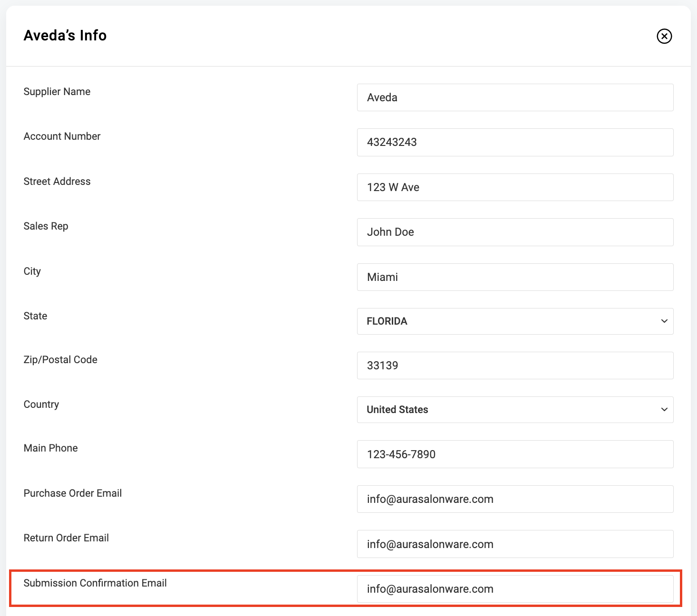This screenshot has width=697, height=616.
Task: Click the Supplier Name label
Action: (57, 92)
